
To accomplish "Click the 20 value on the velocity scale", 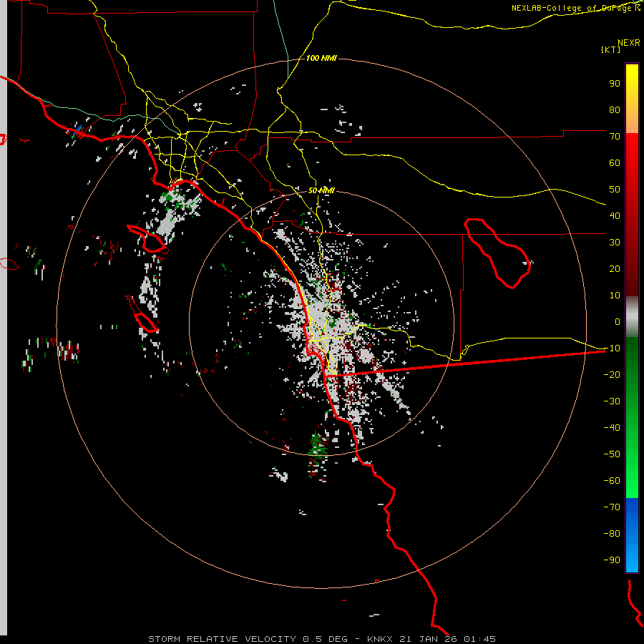I will point(615,269).
